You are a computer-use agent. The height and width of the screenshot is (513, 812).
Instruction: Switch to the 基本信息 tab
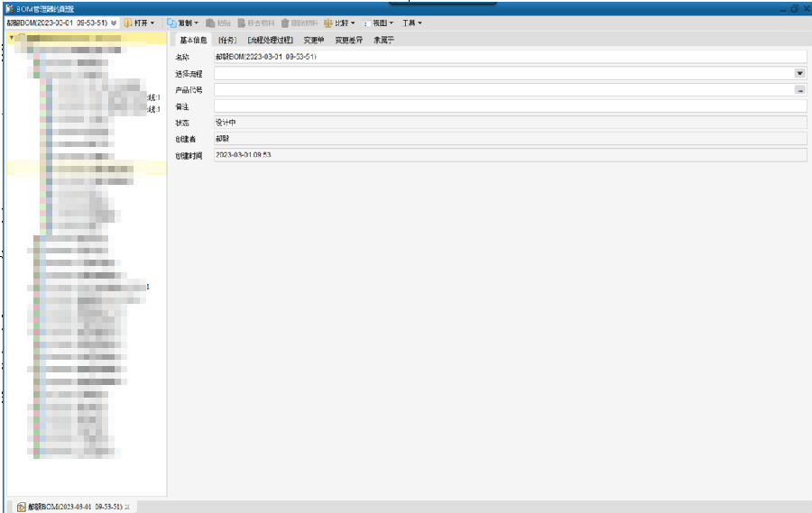193,40
